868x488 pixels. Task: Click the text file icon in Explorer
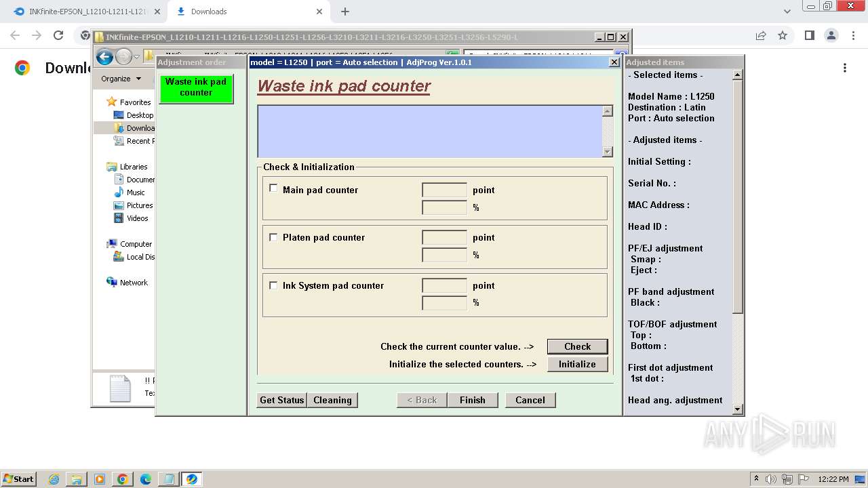click(120, 388)
